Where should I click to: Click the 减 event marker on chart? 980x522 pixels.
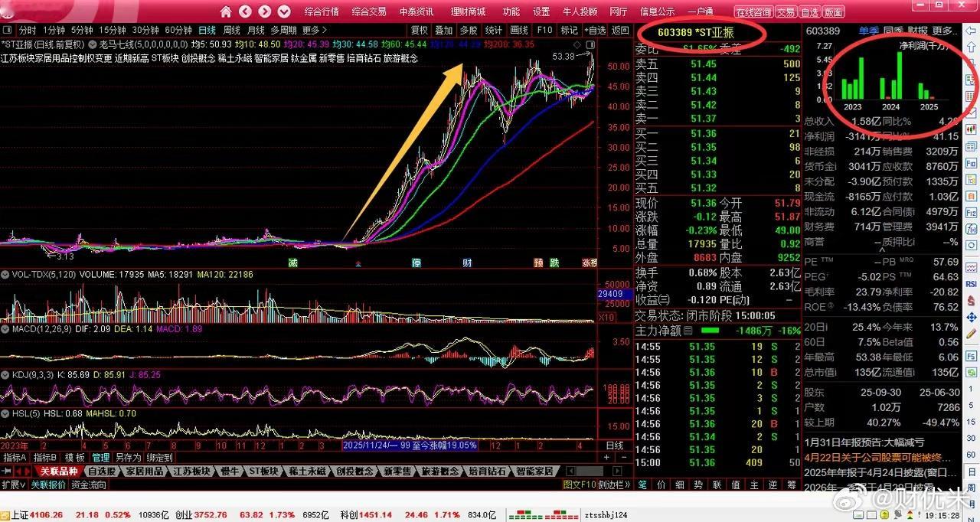click(292, 263)
